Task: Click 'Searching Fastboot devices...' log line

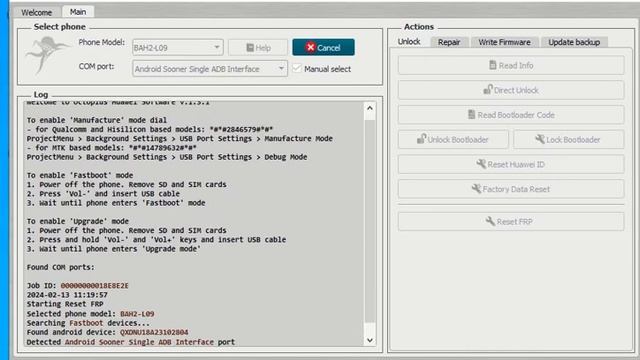Action: point(88,323)
